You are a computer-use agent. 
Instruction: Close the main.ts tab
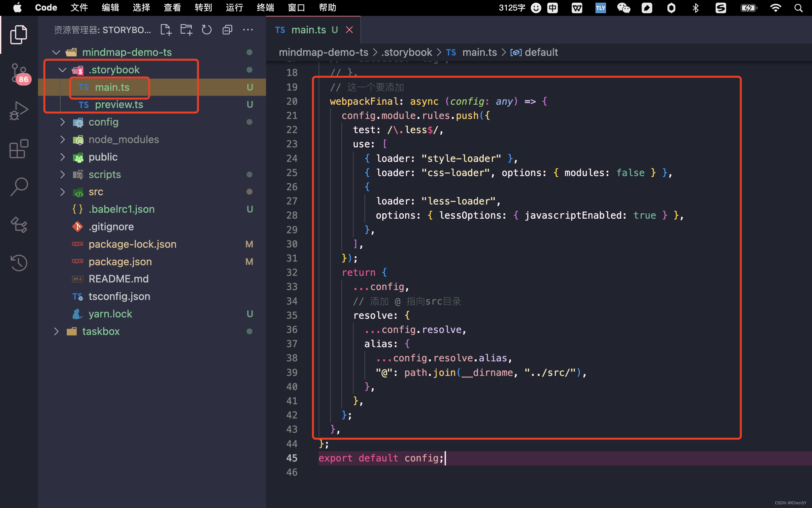coord(350,30)
